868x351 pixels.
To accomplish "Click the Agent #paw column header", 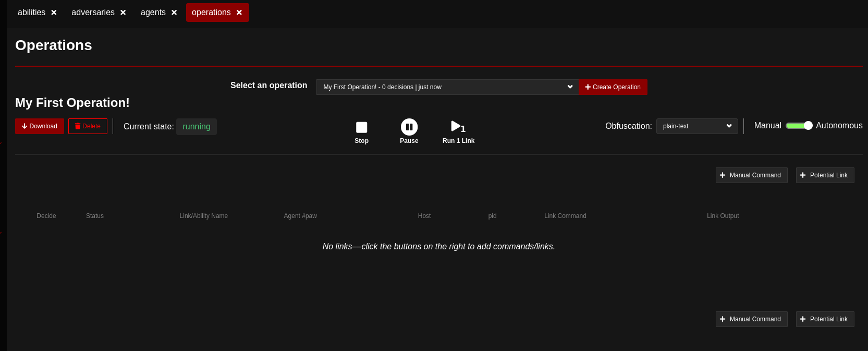I will click(300, 216).
